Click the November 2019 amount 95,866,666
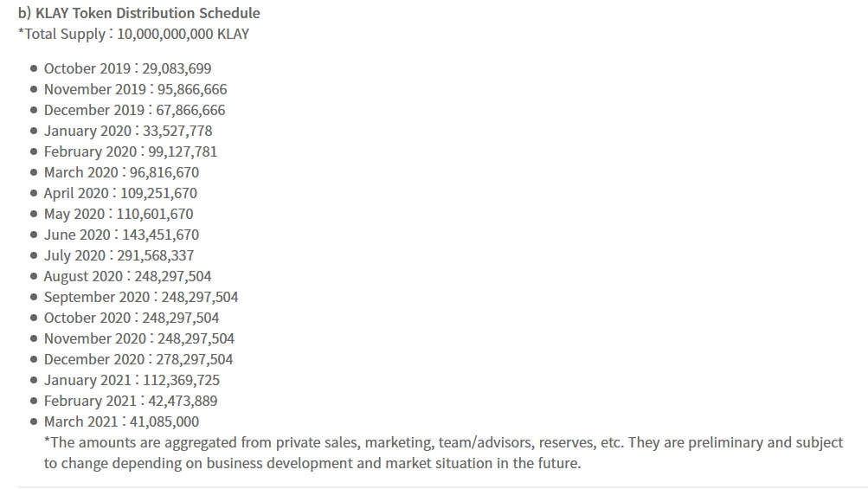Image resolution: width=868 pixels, height=489 pixels. (192, 89)
